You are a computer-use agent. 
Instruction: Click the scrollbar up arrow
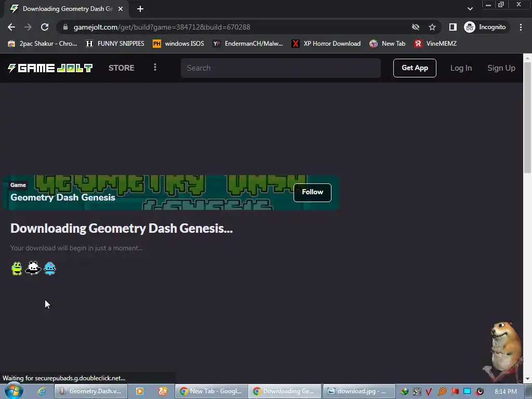(x=528, y=58)
